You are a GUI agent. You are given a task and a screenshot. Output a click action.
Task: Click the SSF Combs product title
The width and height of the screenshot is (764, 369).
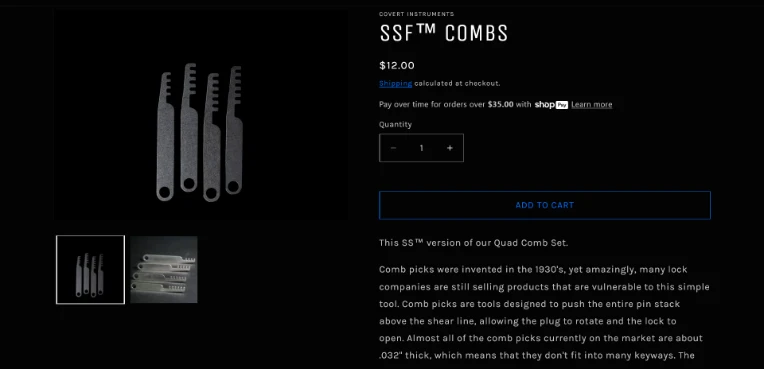[444, 33]
